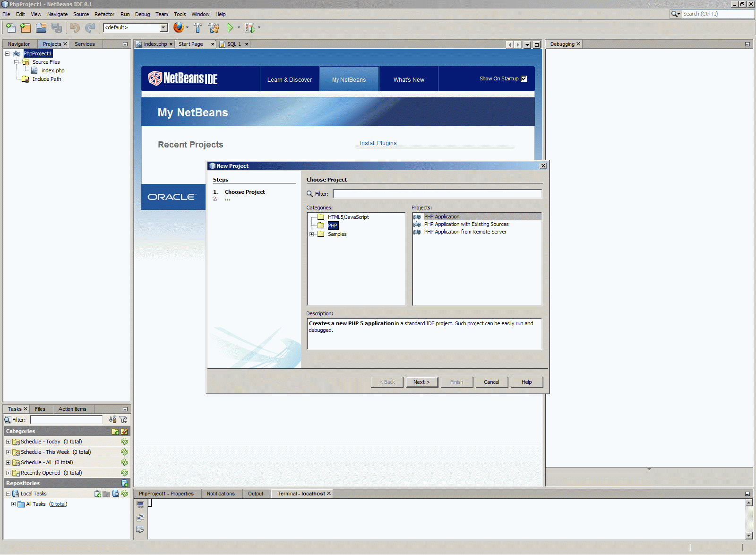756x555 pixels.
Task: Click Search Tasks icon for Local Tasks
Action: [x=115, y=494]
